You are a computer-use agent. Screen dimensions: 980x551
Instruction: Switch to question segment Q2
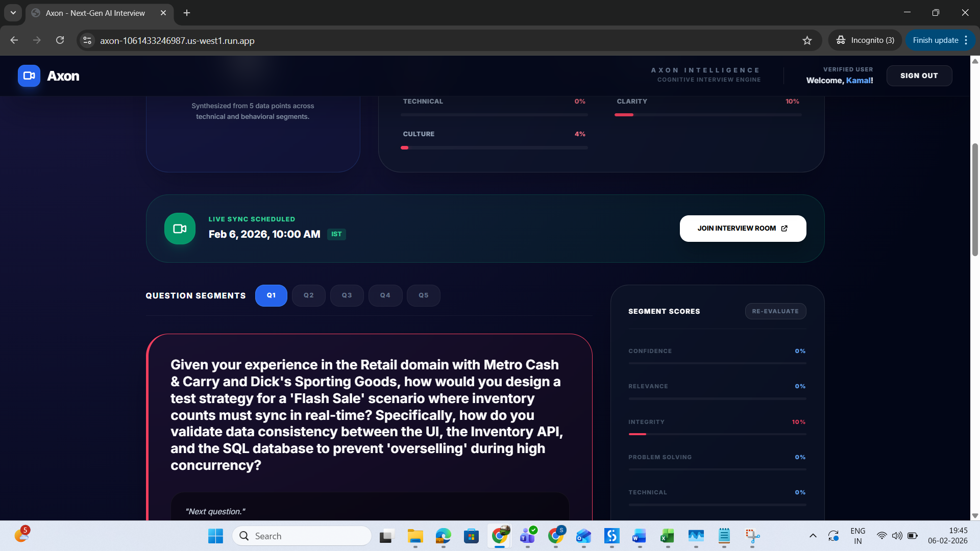coord(308,295)
